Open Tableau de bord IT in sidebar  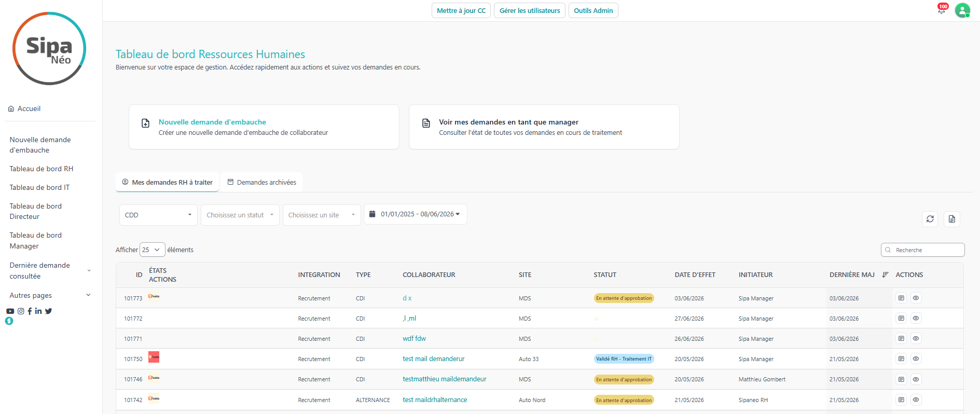click(x=39, y=187)
